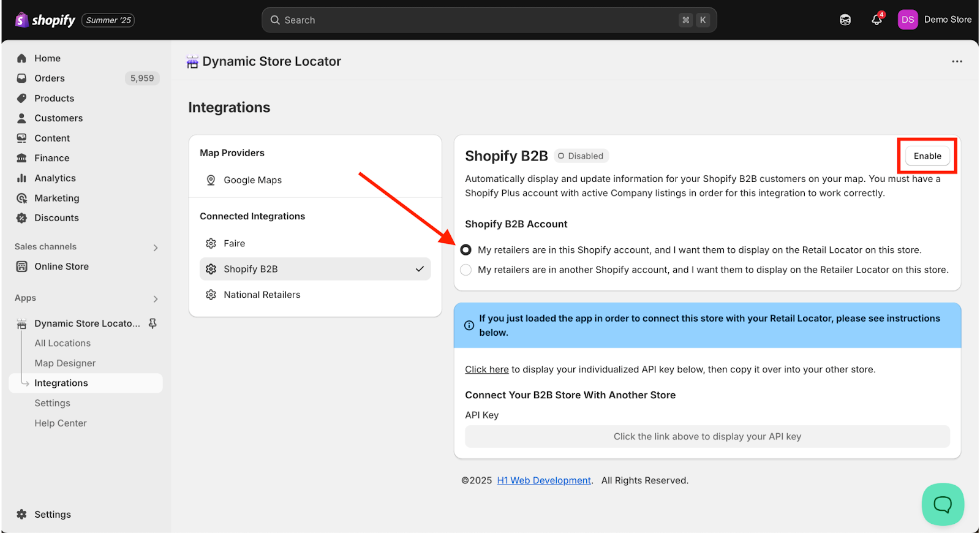Click the 'Map Providers' heading
The image size is (980, 533).
232,153
